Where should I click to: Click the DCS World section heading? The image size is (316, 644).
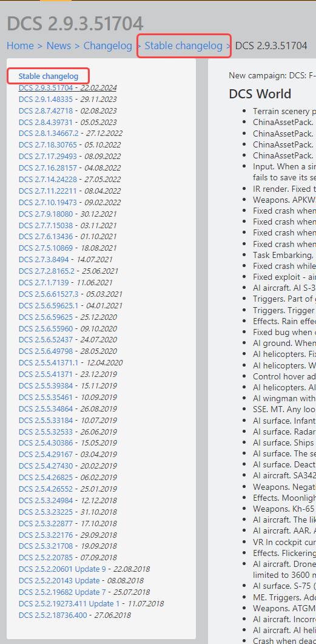pyautogui.click(x=260, y=93)
